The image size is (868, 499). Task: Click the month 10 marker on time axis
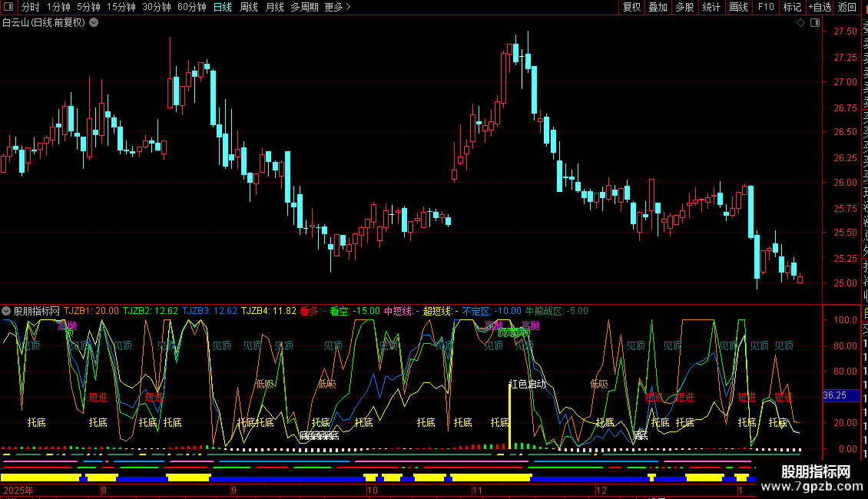(x=373, y=490)
